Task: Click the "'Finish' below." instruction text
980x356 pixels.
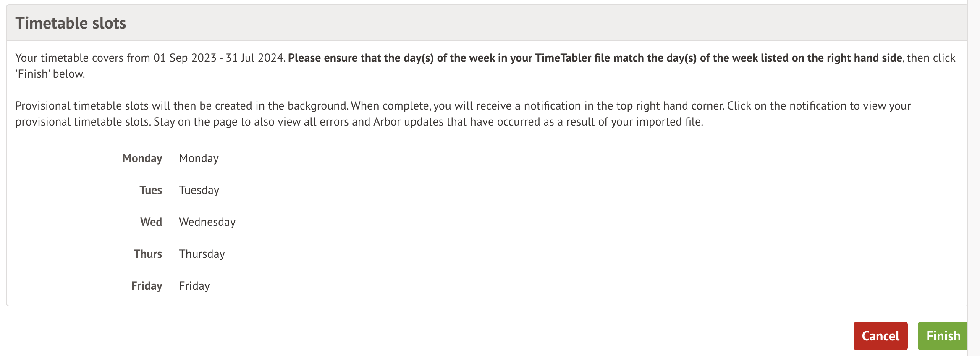Action: (x=50, y=74)
